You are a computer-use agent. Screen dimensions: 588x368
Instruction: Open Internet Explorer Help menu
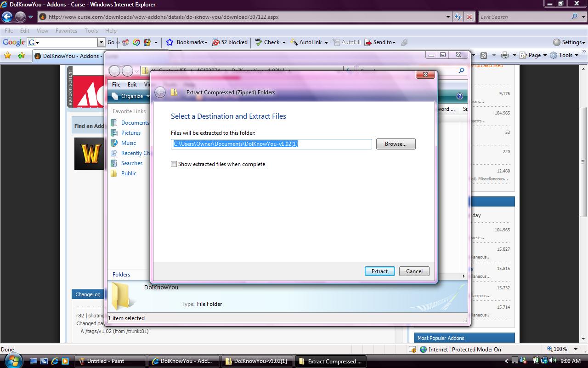111,30
